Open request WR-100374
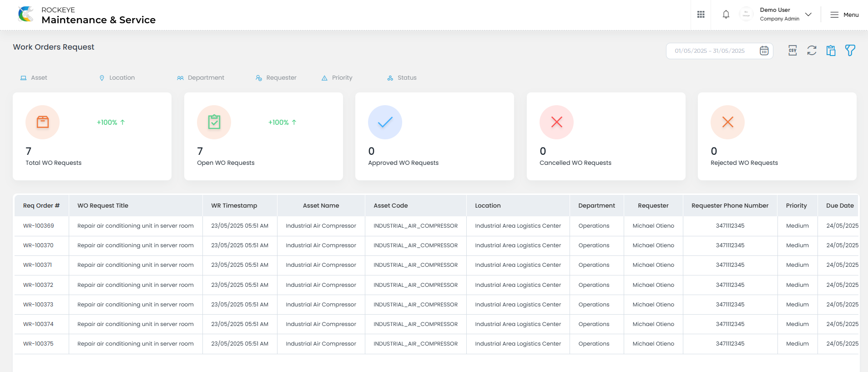868x372 pixels. (x=39, y=324)
